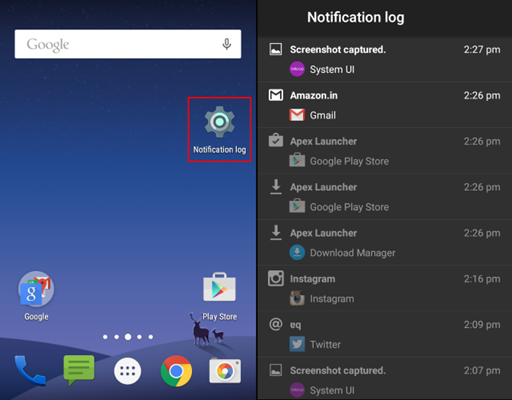The width and height of the screenshot is (512, 400).
Task: Open the Messaging app in dock
Action: [79, 370]
